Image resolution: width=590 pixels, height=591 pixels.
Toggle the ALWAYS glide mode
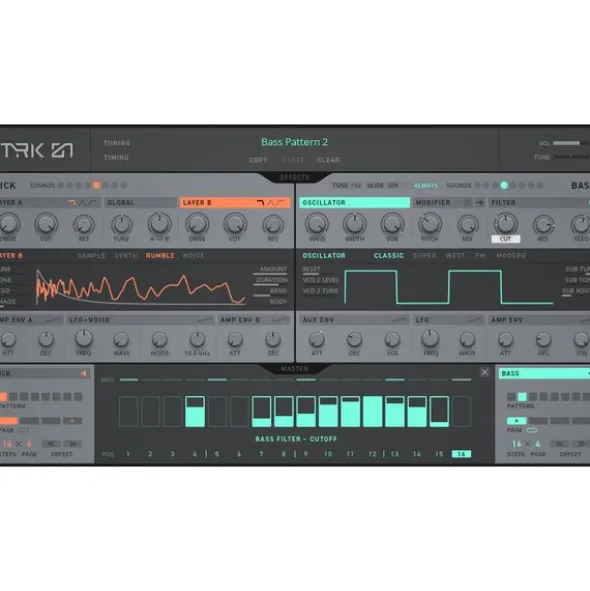(x=426, y=185)
